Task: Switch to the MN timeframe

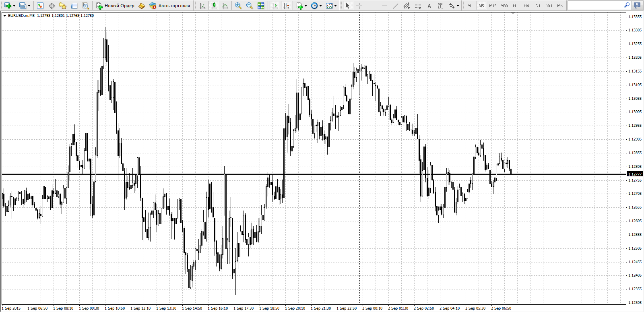Action: click(560, 6)
